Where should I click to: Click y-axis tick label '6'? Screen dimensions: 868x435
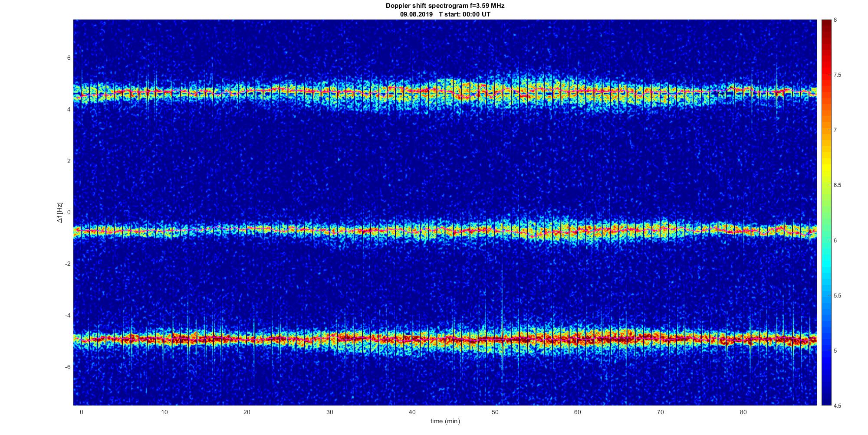(x=69, y=58)
